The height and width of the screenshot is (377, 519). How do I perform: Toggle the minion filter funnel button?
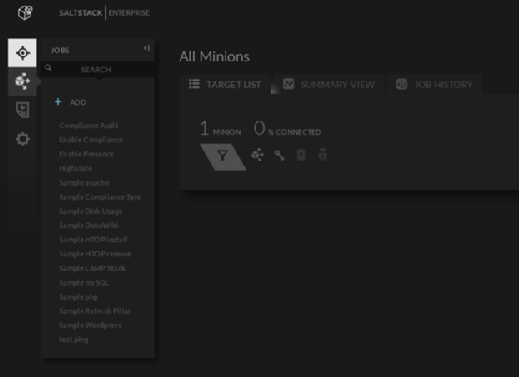point(223,157)
